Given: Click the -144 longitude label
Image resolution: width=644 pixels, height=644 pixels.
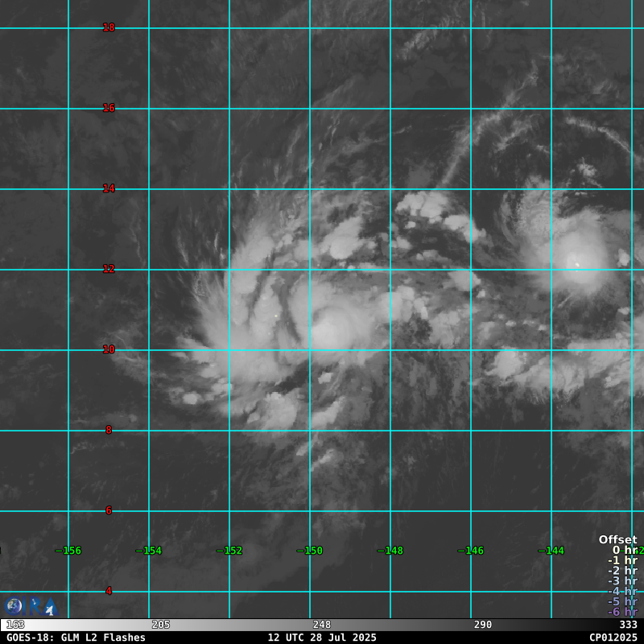Looking at the screenshot, I should [551, 551].
